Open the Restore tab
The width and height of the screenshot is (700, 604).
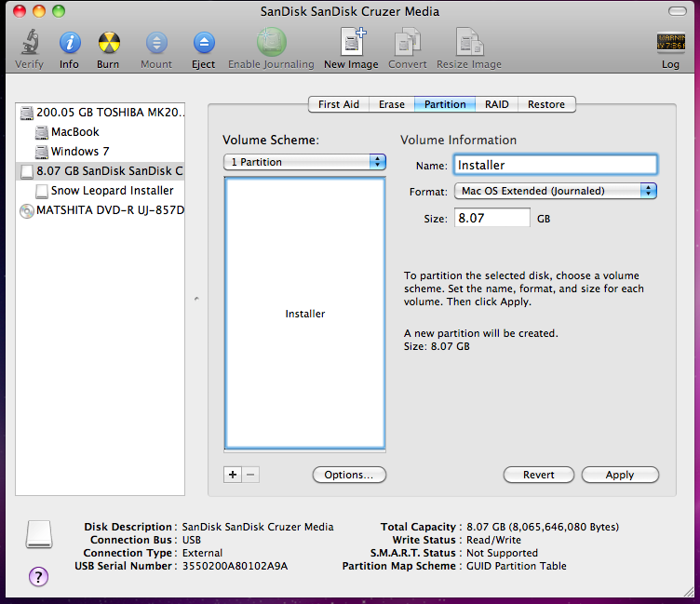click(546, 104)
